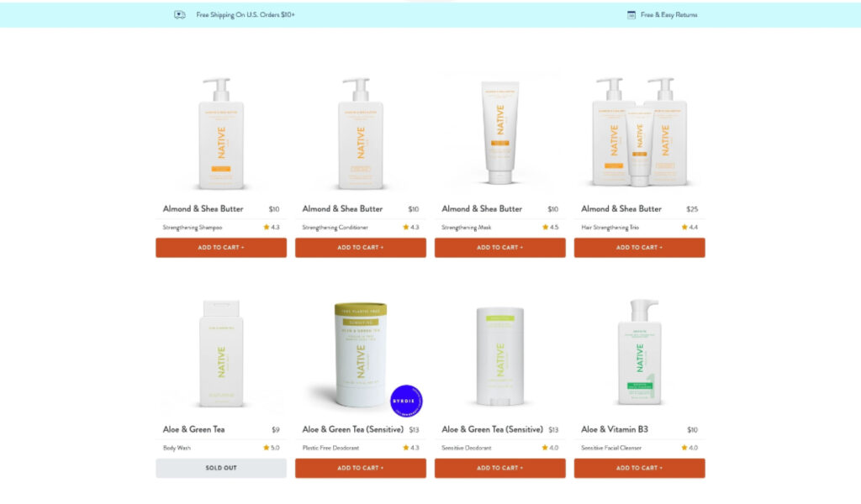The height and width of the screenshot is (504, 861).
Task: Click the free shipping truck icon
Action: point(180,15)
